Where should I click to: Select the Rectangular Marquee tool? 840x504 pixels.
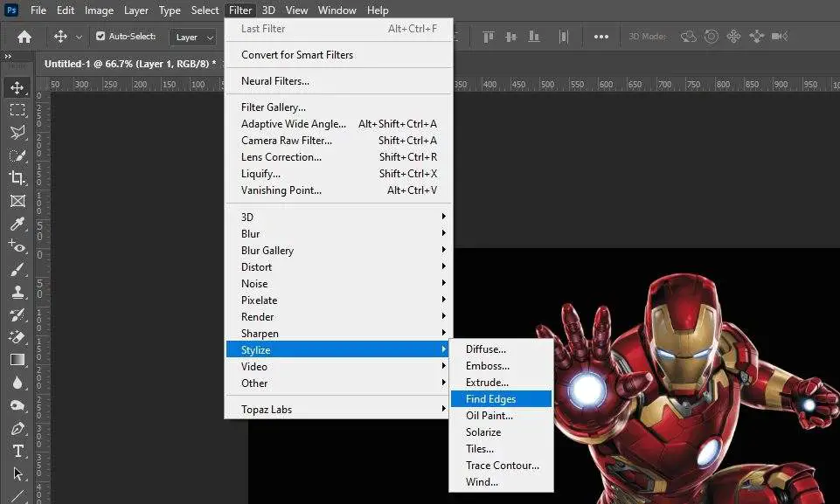17,110
